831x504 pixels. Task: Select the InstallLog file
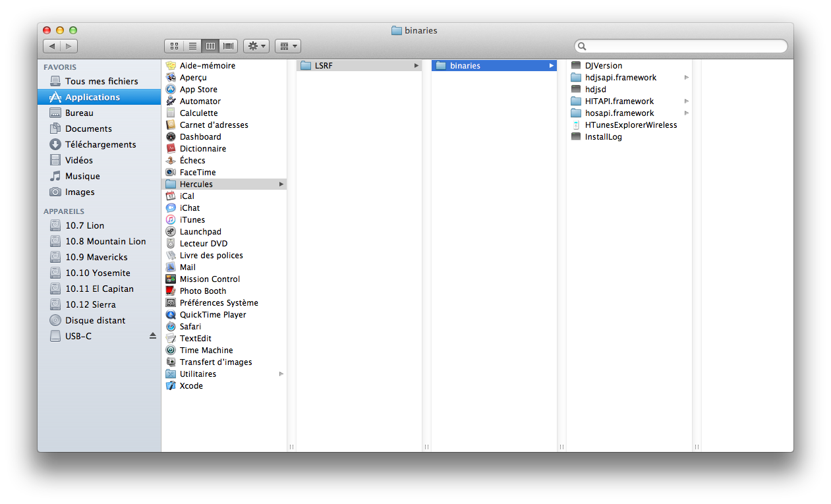(629, 136)
